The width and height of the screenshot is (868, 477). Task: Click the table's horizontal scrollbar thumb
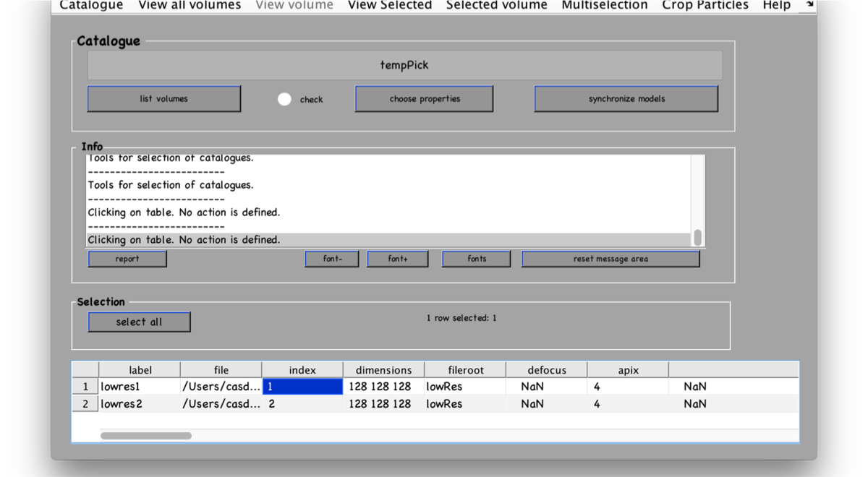pos(146,436)
